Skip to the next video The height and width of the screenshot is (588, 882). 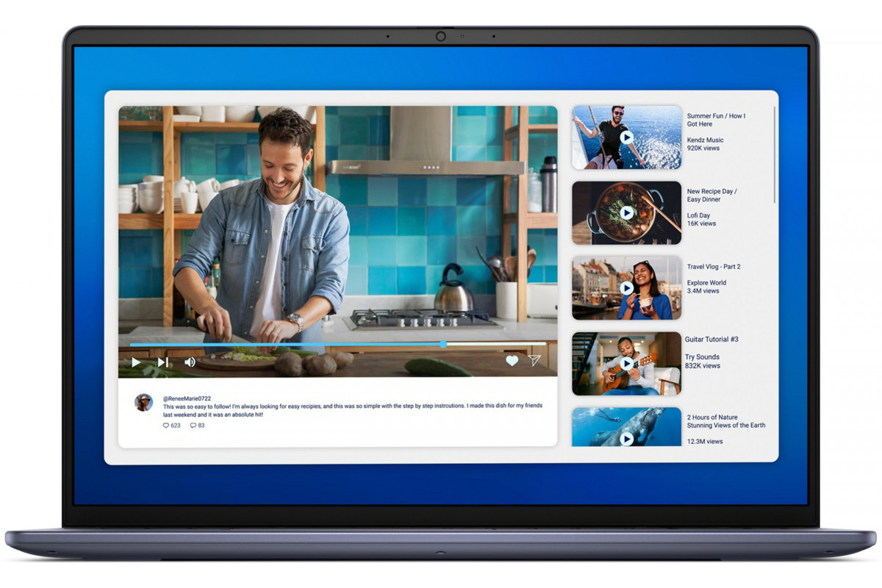click(163, 362)
